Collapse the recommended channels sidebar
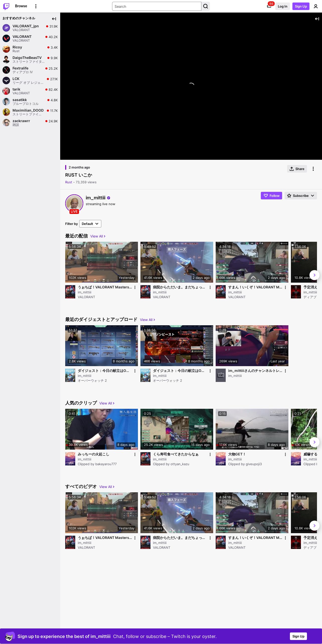This screenshot has width=322, height=644. (x=54, y=19)
